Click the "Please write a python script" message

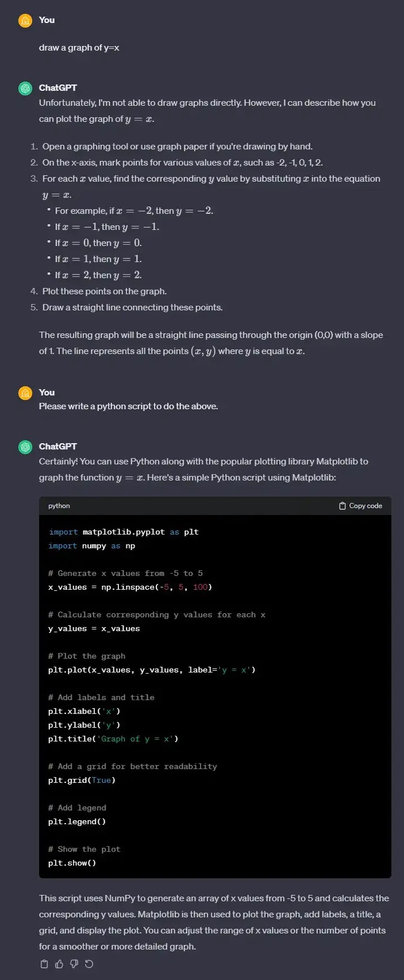click(128, 406)
